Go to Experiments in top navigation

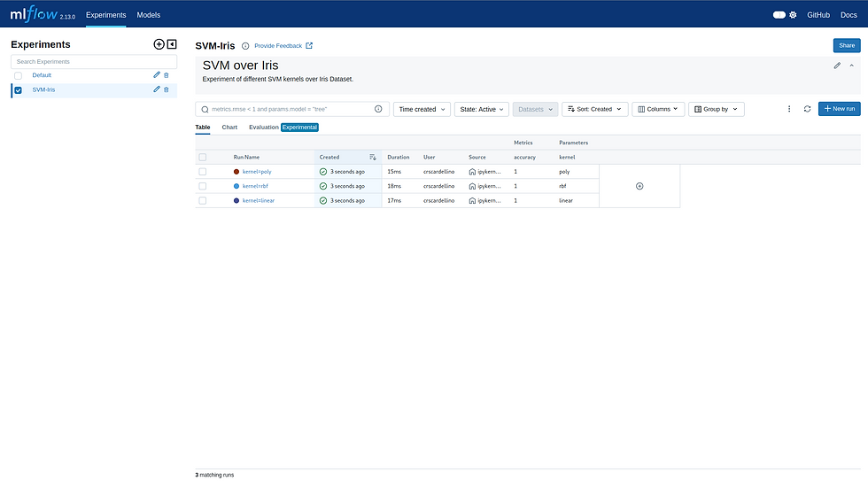(x=105, y=15)
